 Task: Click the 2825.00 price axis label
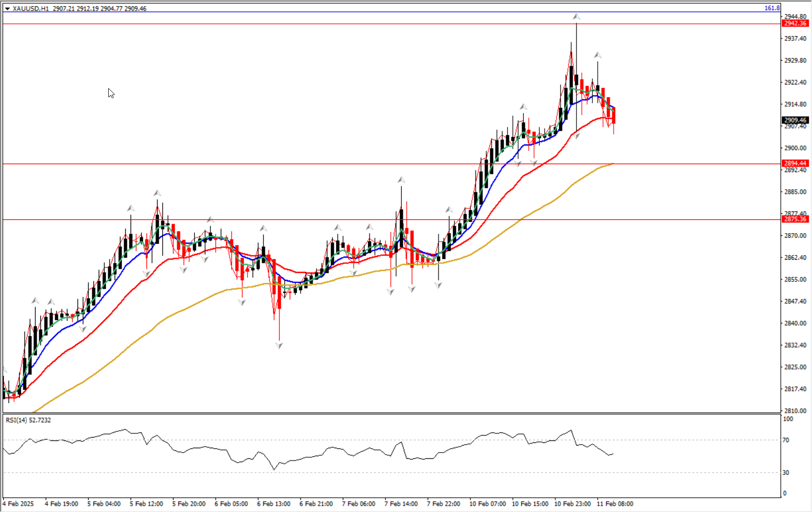(795, 367)
